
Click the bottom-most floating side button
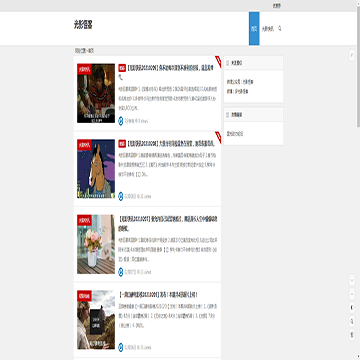pos(352,335)
